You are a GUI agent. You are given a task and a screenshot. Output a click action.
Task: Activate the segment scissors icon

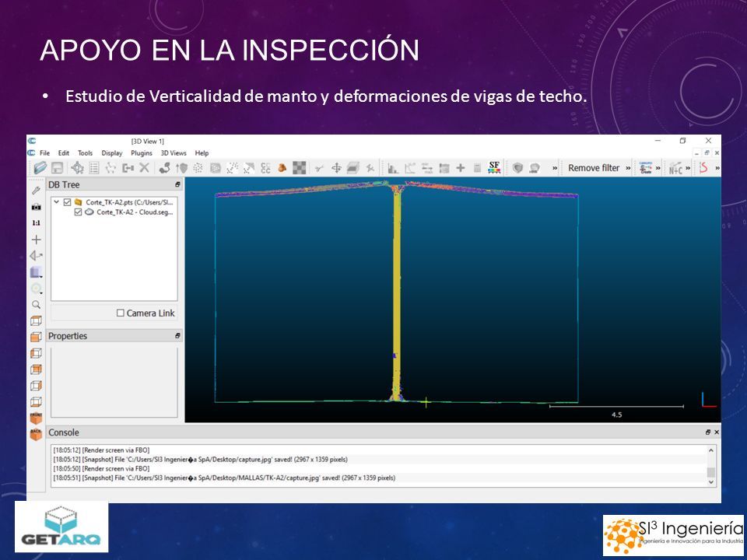320,168
